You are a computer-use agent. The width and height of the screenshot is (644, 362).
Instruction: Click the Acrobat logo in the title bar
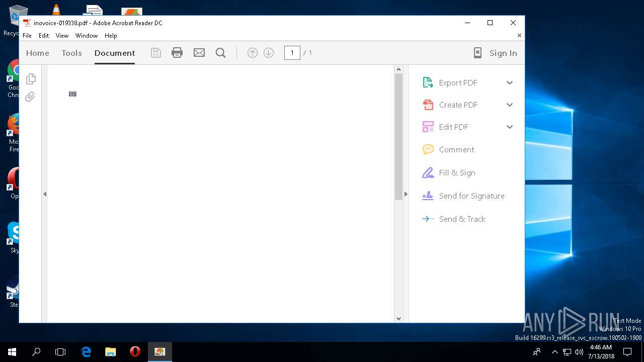point(27,23)
